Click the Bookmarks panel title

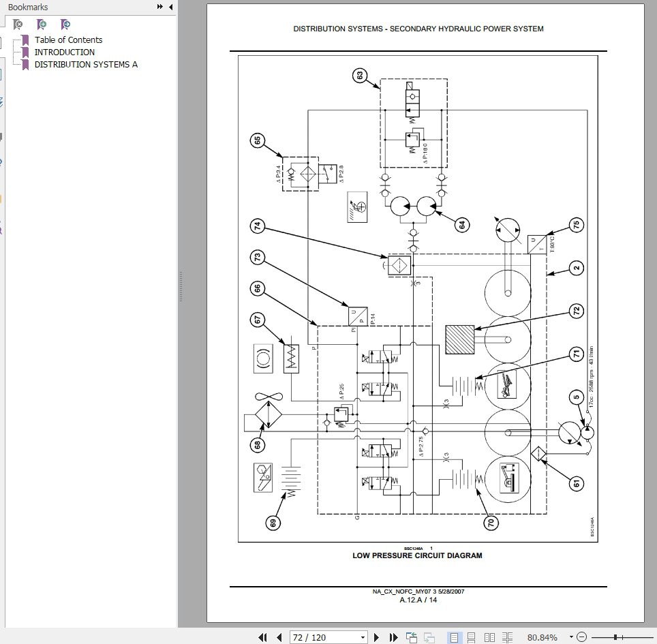[x=28, y=7]
